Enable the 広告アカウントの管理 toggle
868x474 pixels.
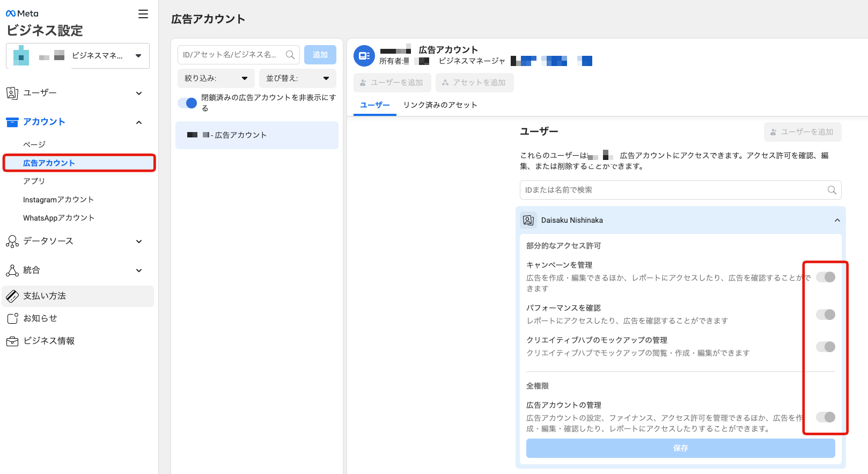pos(826,417)
